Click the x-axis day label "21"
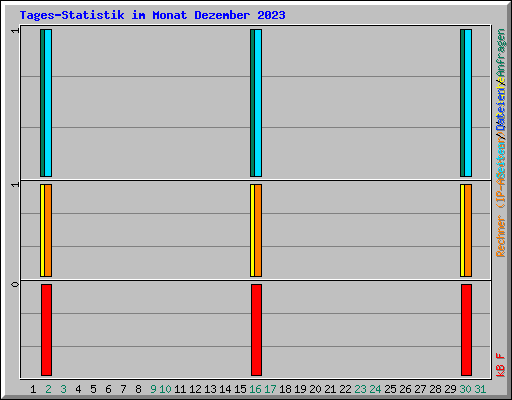Viewport: 512px width, 400px height. click(x=330, y=389)
